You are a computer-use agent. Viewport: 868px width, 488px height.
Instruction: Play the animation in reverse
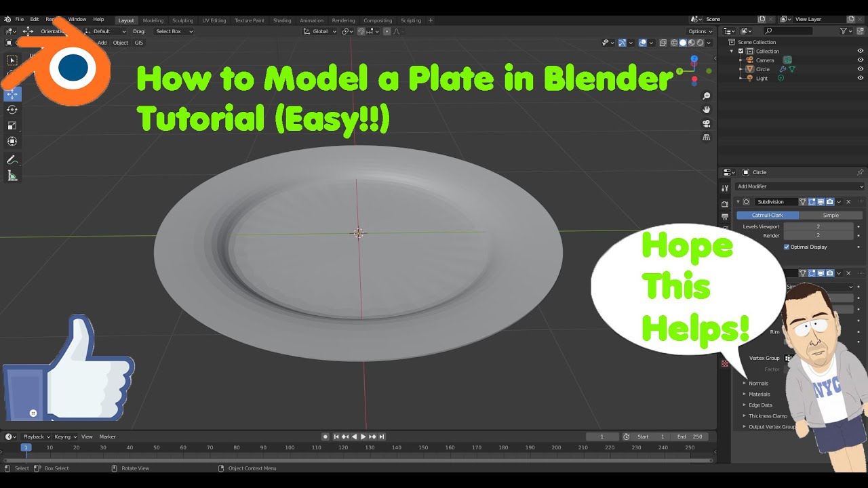coord(354,436)
